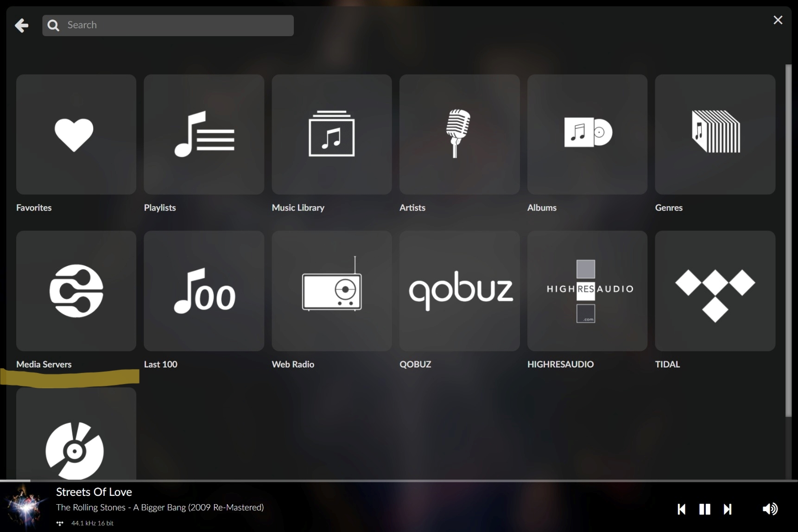Open the Favorites section
This screenshot has width=798, height=532.
pyautogui.click(x=76, y=134)
